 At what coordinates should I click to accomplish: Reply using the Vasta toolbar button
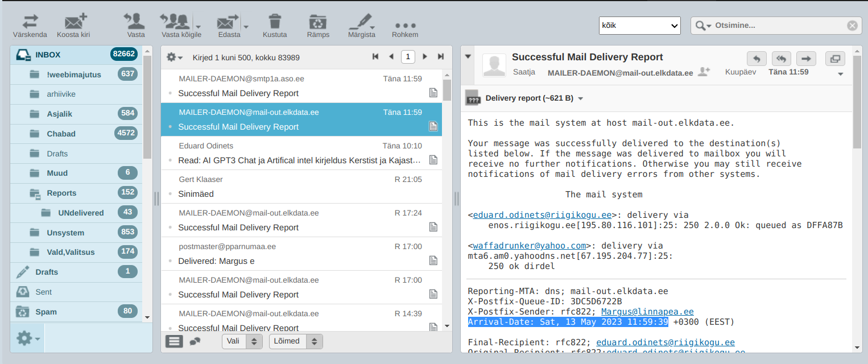(135, 26)
